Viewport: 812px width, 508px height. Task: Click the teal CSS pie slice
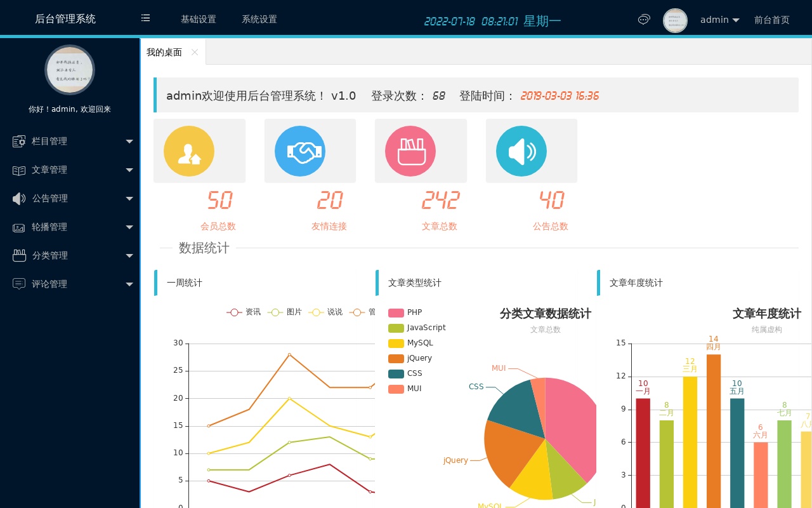517,410
